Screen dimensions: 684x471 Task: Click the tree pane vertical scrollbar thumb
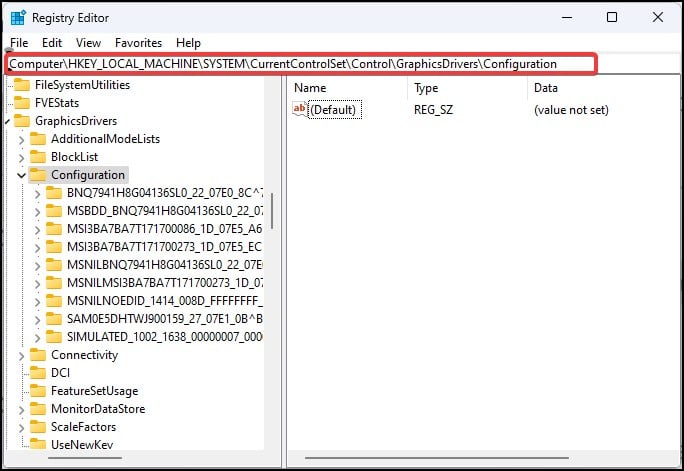tap(272, 211)
